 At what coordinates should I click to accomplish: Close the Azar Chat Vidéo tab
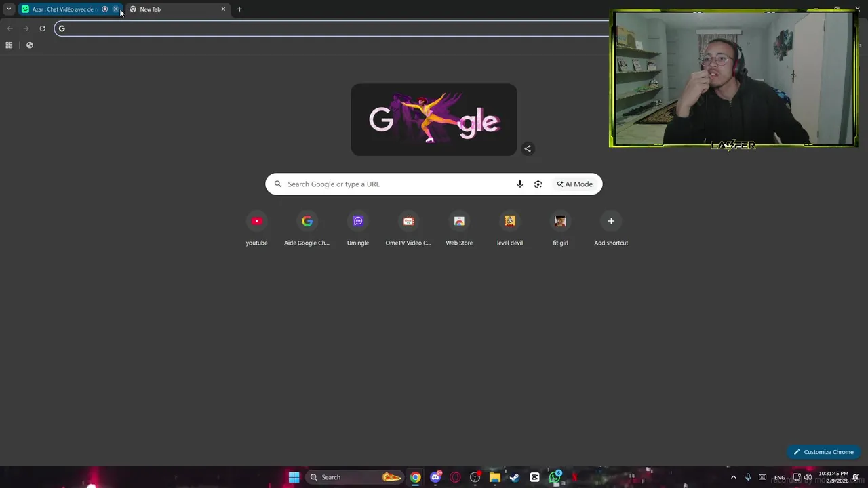(115, 9)
